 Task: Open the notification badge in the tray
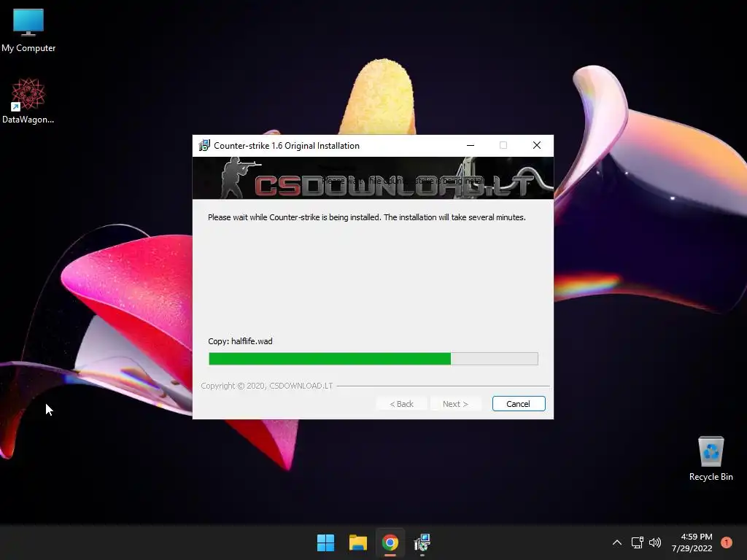[727, 542]
